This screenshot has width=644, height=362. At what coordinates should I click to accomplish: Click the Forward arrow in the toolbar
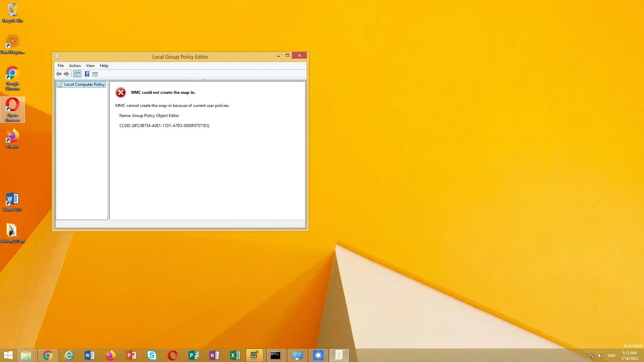click(x=66, y=74)
